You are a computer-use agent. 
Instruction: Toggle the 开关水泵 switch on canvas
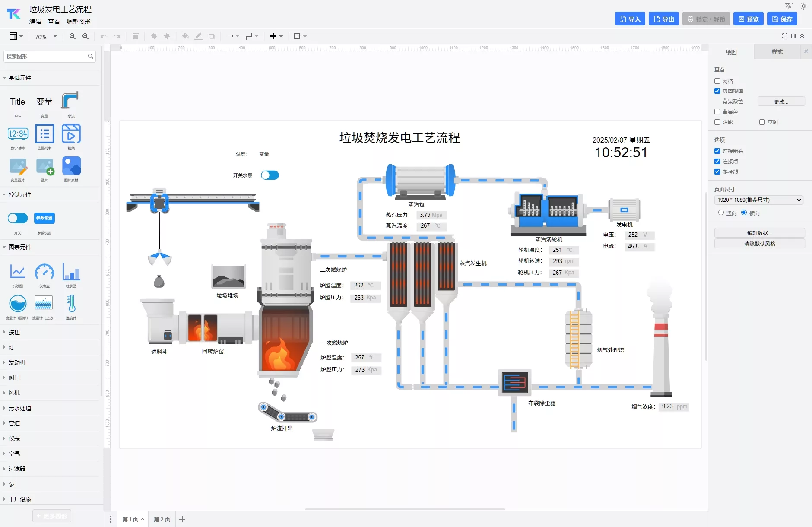270,175
